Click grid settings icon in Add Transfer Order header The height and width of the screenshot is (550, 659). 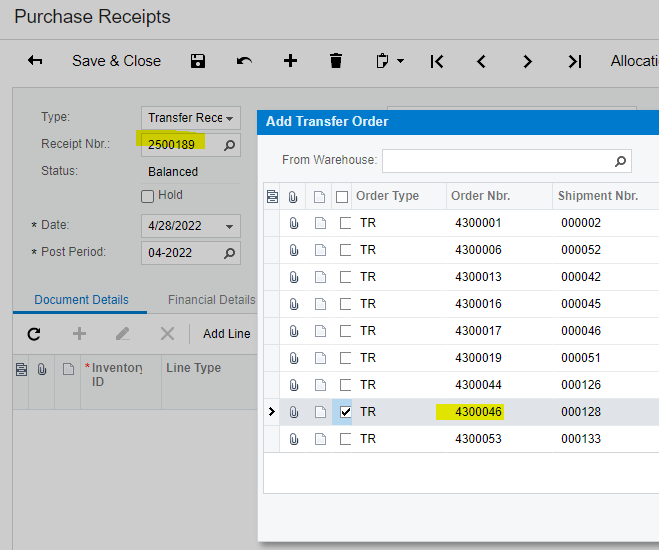click(x=272, y=196)
